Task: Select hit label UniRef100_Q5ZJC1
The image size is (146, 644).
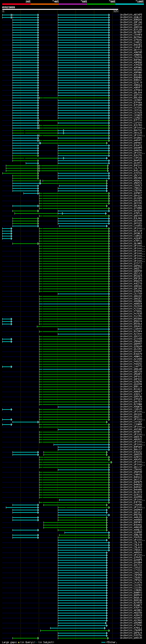Action: [131, 273]
